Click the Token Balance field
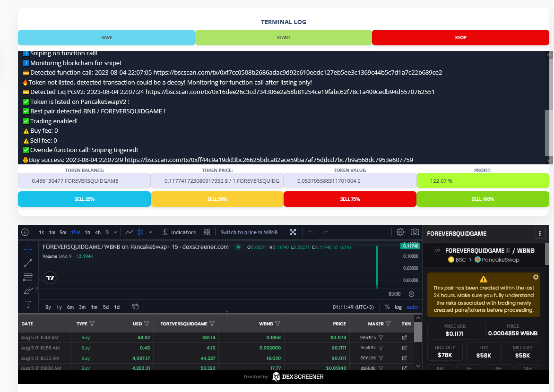Image resolution: width=554 pixels, height=392 pixels. pyautogui.click(x=84, y=181)
